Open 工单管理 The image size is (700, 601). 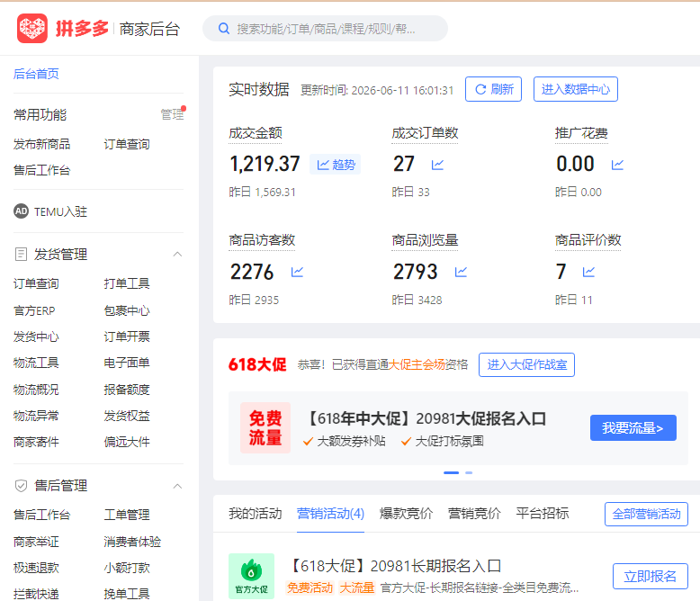click(x=127, y=515)
